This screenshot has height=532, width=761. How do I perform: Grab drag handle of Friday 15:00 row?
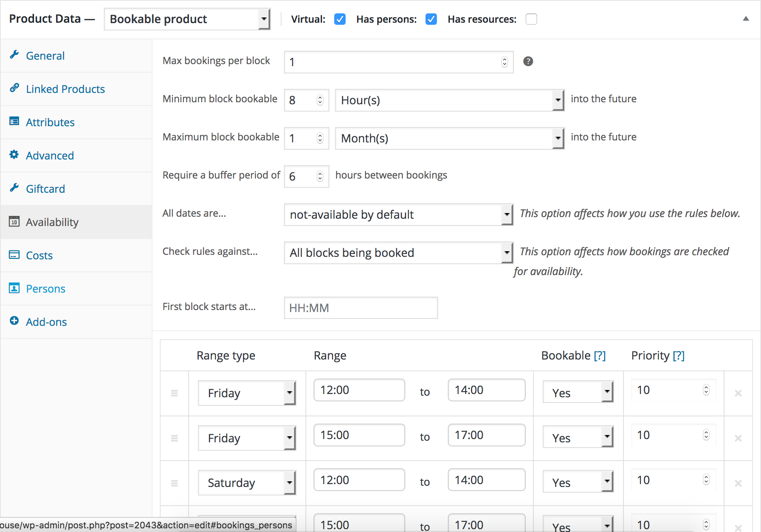pos(174,438)
